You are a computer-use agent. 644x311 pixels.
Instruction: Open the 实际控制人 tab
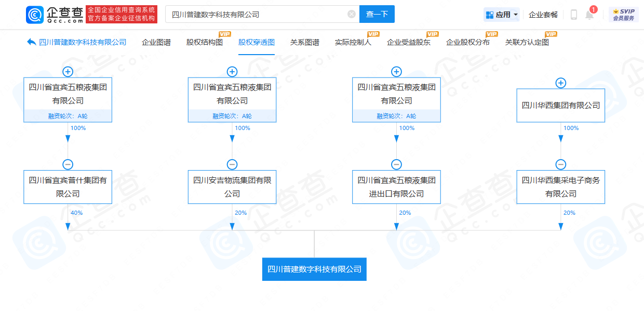coord(353,43)
